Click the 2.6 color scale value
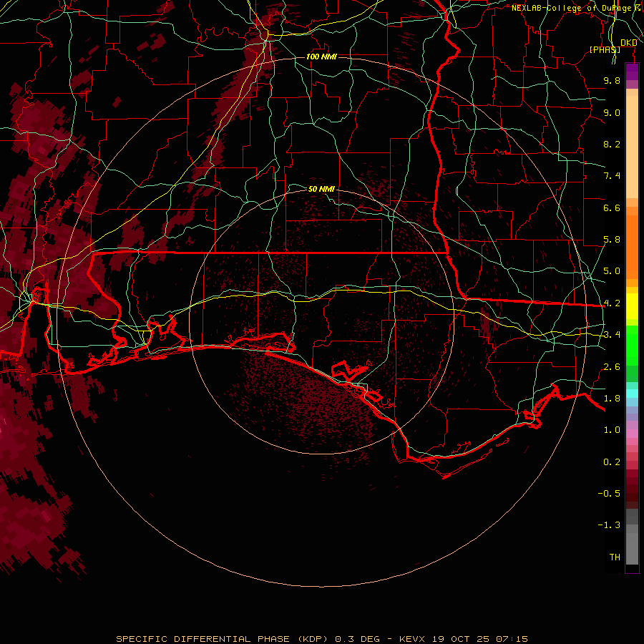Image resolution: width=644 pixels, height=644 pixels. click(612, 367)
